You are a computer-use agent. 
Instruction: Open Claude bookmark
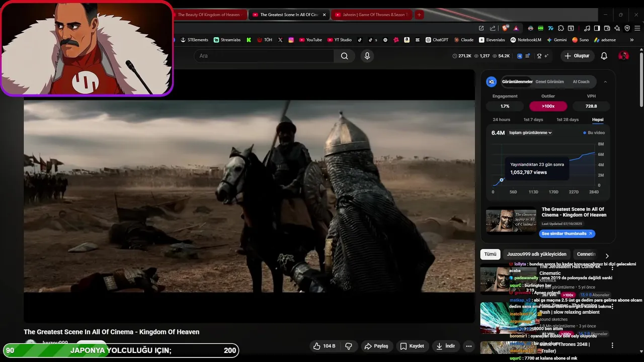point(464,40)
